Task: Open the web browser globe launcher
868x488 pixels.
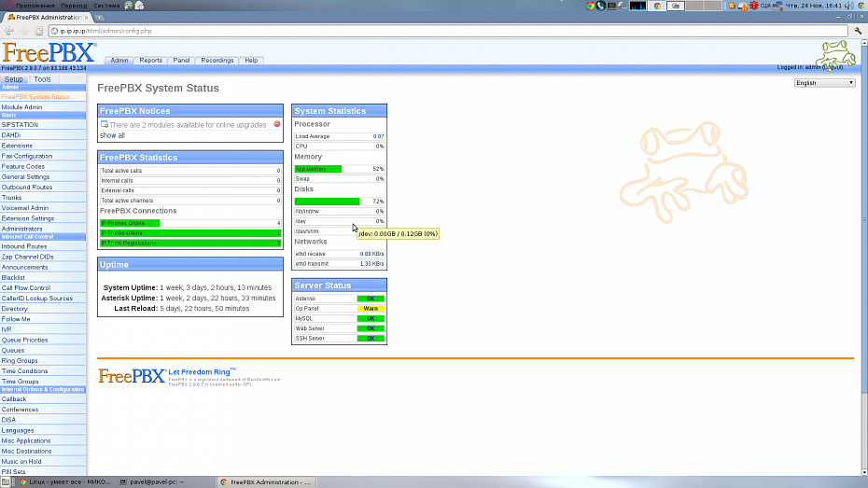Action: pyautogui.click(x=129, y=6)
